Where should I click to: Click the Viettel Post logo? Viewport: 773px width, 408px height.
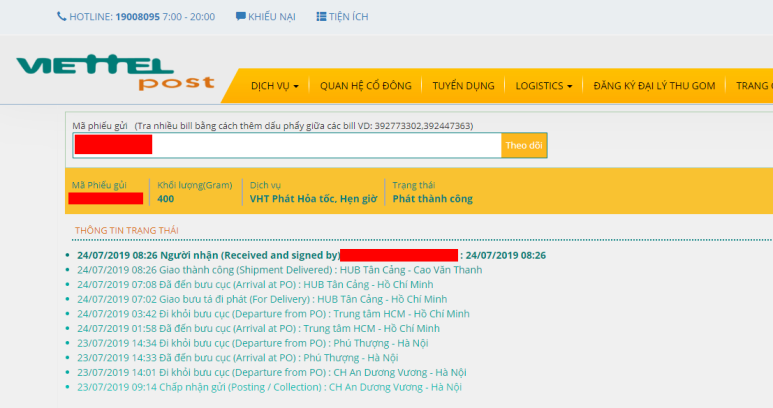[115, 72]
